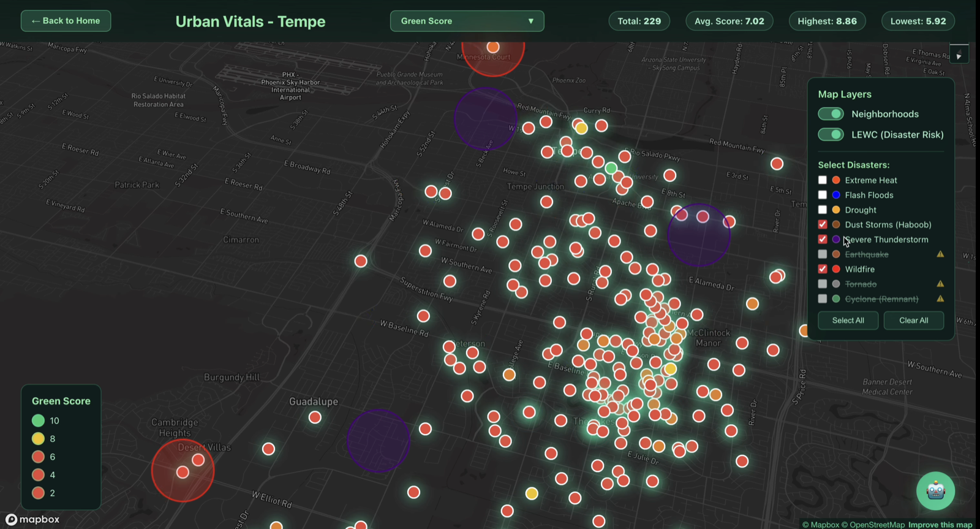
Task: Click the Burgundy Hill map label
Action: 232,377
